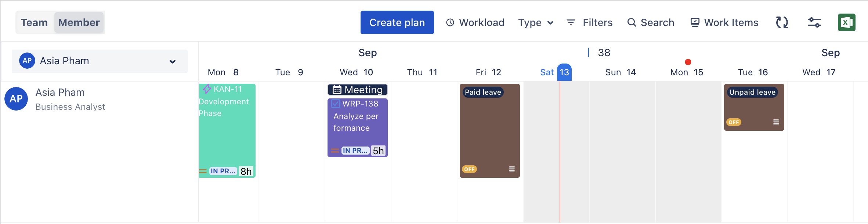This screenshot has width=868, height=224.
Task: Click the Paid leave hamburger menu icon
Action: [511, 169]
